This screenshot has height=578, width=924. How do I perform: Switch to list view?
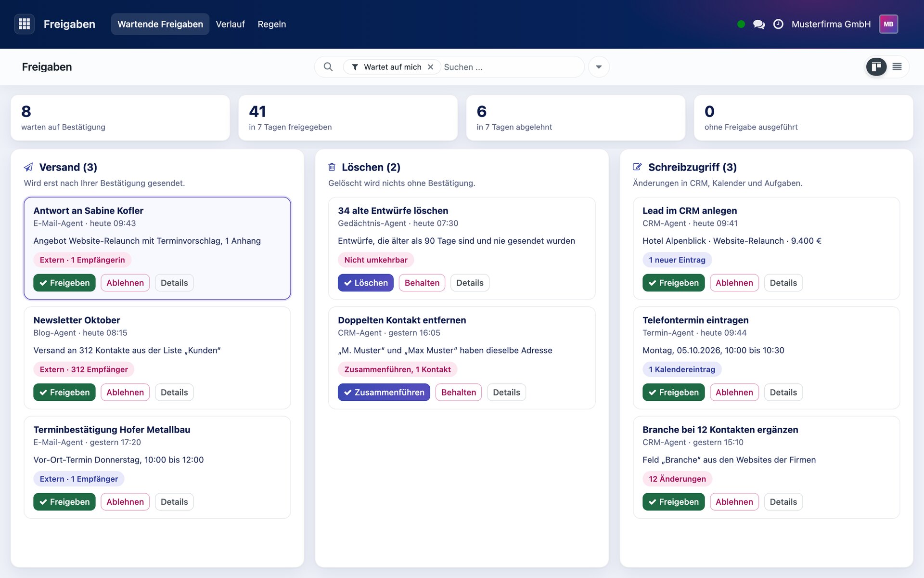coord(897,66)
